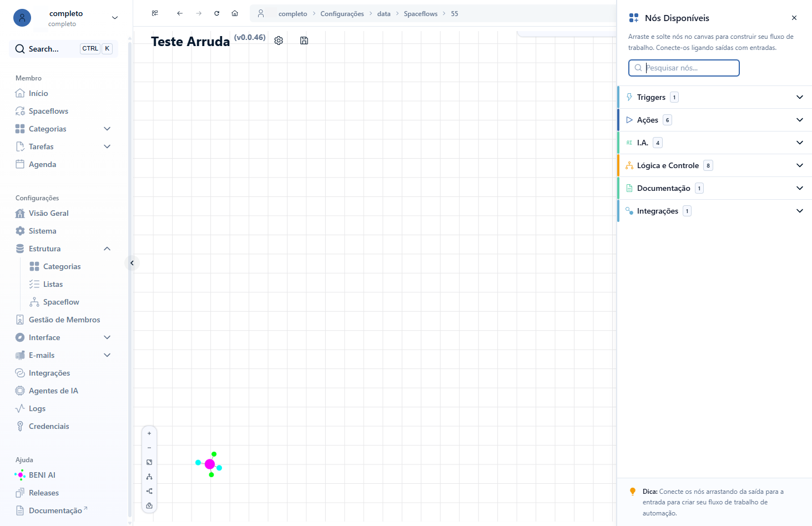Expand the Triggers node group
Screen dimensions: 812x526
[x=715, y=97]
